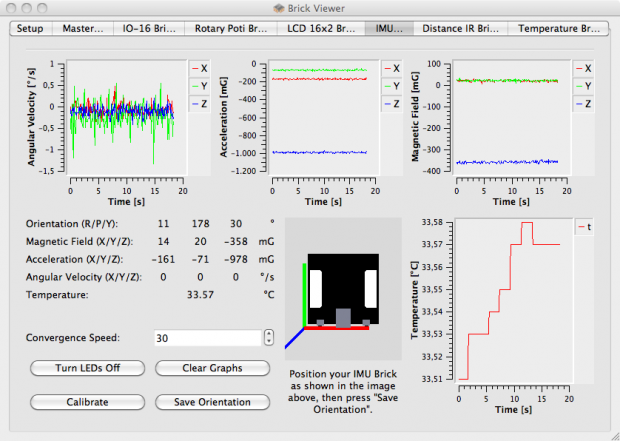The image size is (620, 441).
Task: Click the Clear Graphs button
Action: (213, 368)
